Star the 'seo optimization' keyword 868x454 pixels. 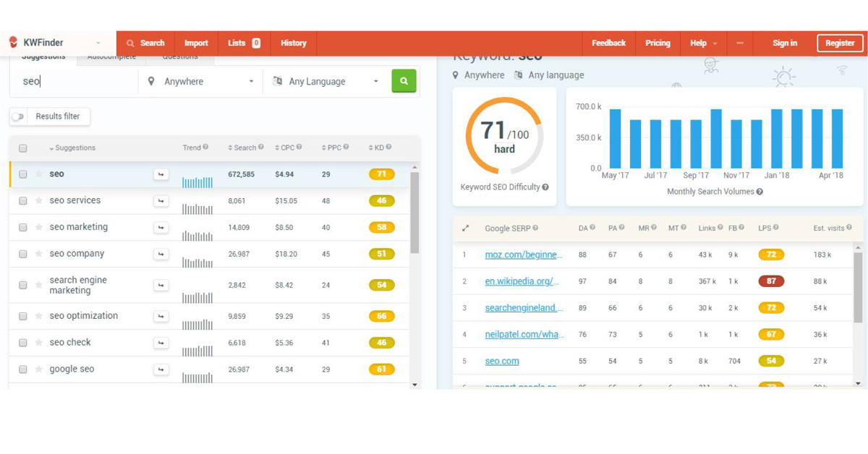click(x=39, y=317)
